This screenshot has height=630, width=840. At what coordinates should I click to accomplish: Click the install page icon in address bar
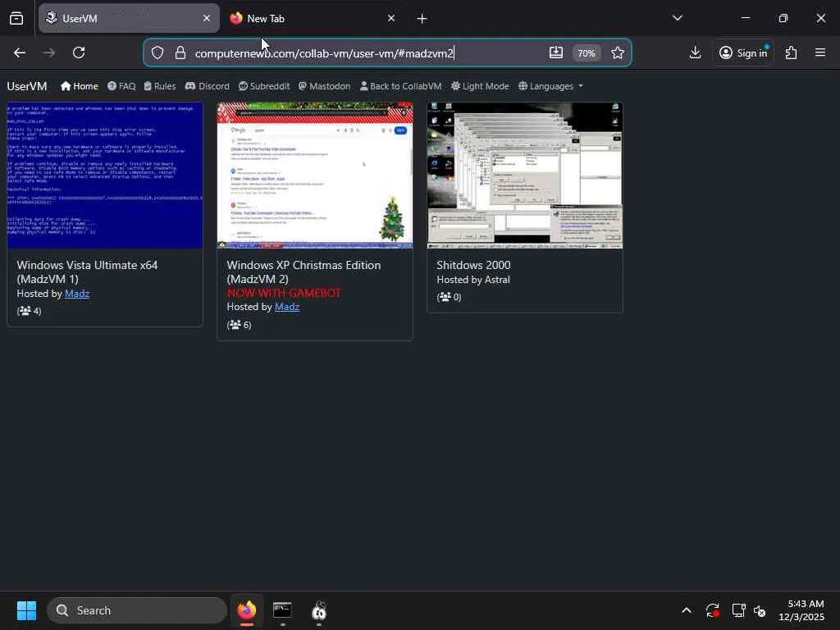click(x=556, y=52)
